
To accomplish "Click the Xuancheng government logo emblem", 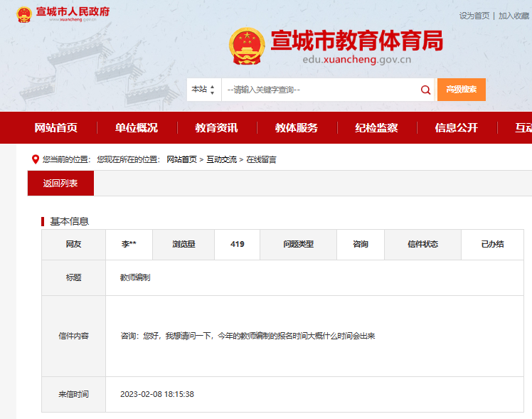I will click(x=24, y=15).
